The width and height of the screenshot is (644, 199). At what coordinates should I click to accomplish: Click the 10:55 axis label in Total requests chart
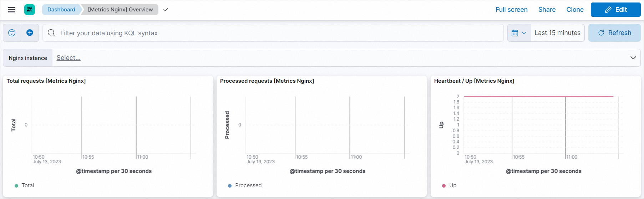pos(88,157)
